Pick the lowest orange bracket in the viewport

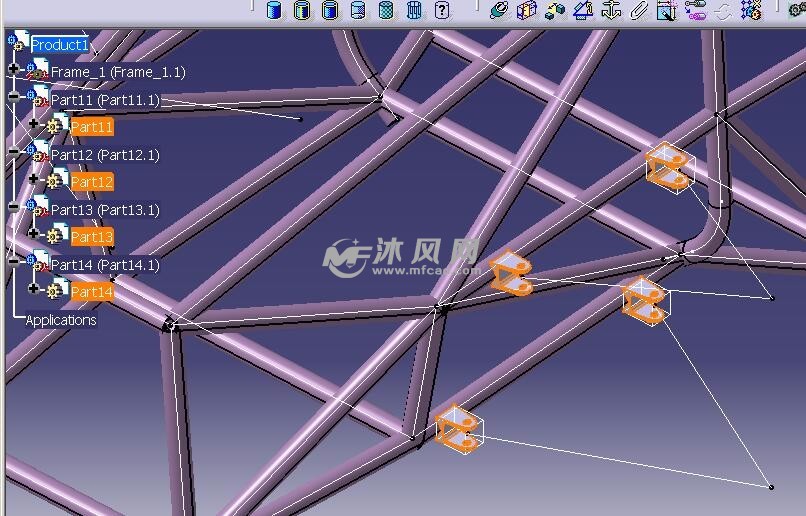(459, 429)
